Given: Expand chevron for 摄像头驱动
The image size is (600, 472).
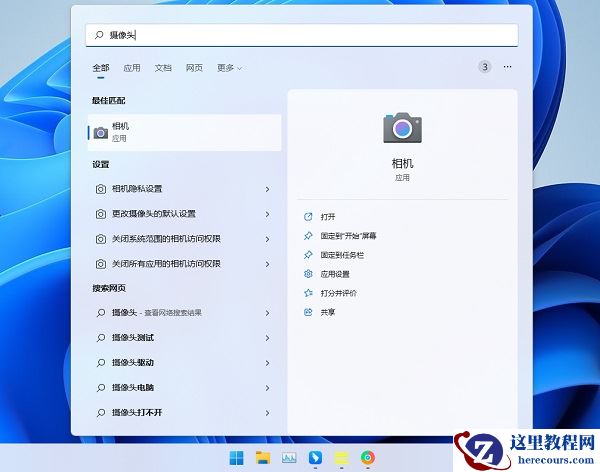Looking at the screenshot, I should (x=267, y=363).
